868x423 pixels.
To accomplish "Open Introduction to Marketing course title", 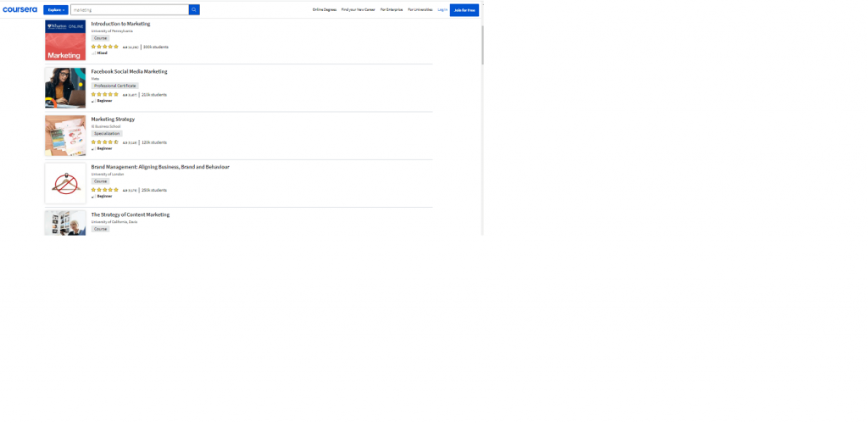I will coord(120,24).
